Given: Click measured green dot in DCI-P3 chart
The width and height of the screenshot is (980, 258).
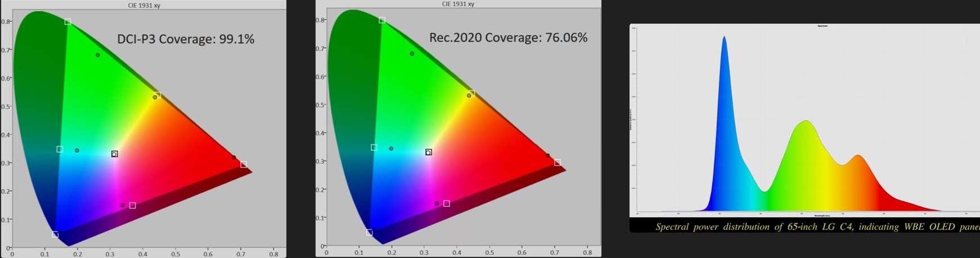Looking at the screenshot, I should pyautogui.click(x=98, y=55).
